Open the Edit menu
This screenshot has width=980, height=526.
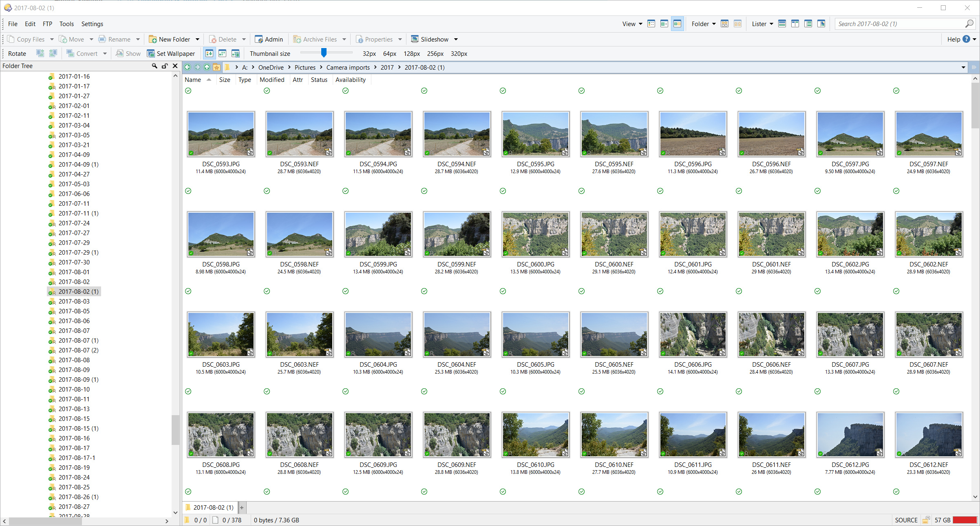[x=30, y=24]
